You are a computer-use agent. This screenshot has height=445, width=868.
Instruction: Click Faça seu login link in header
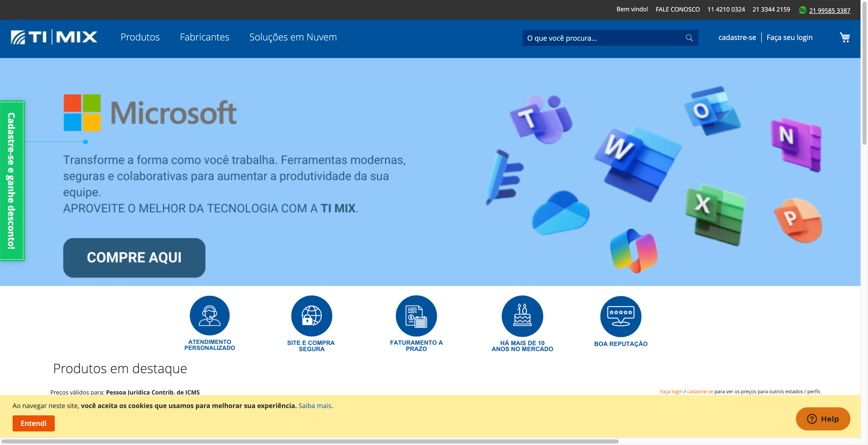coord(789,37)
